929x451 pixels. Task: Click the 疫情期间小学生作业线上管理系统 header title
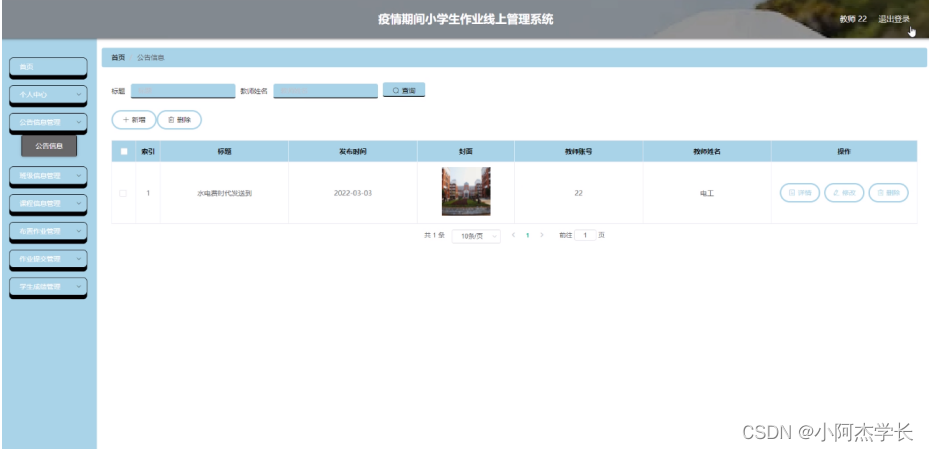click(x=466, y=19)
